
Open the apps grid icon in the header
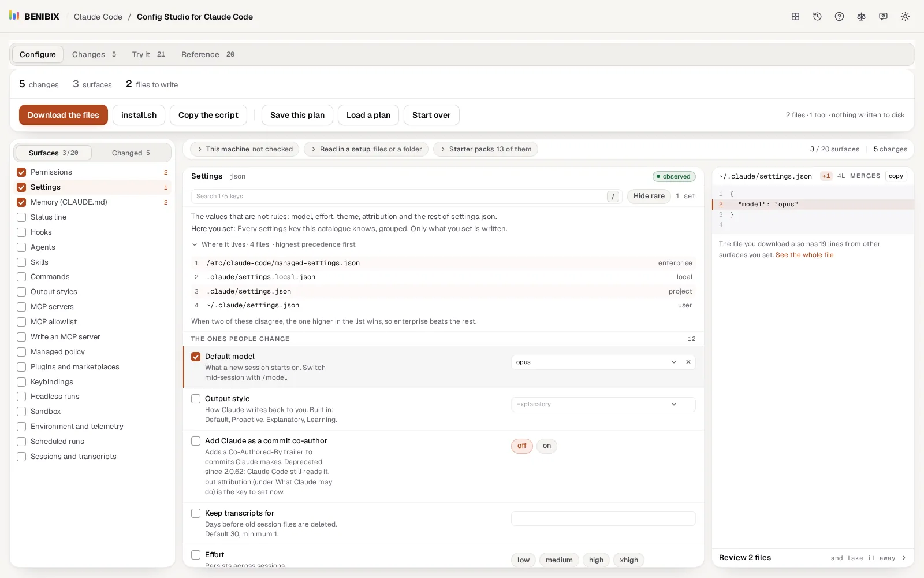(x=795, y=17)
